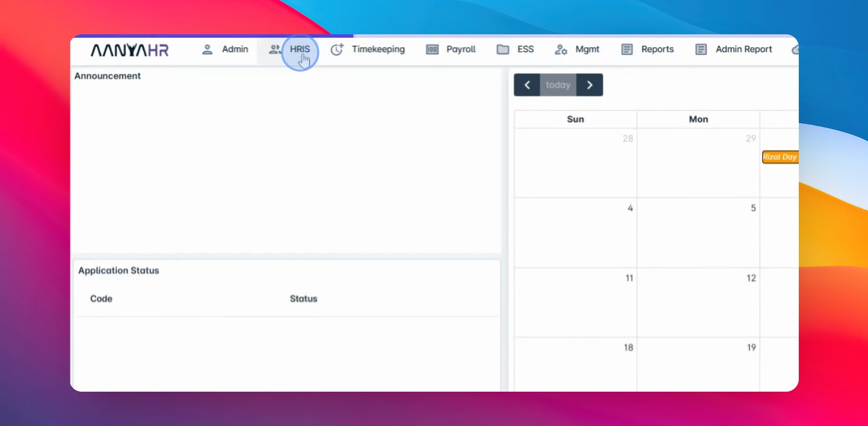This screenshot has width=868, height=426.
Task: Click the Status column header
Action: [x=303, y=299]
